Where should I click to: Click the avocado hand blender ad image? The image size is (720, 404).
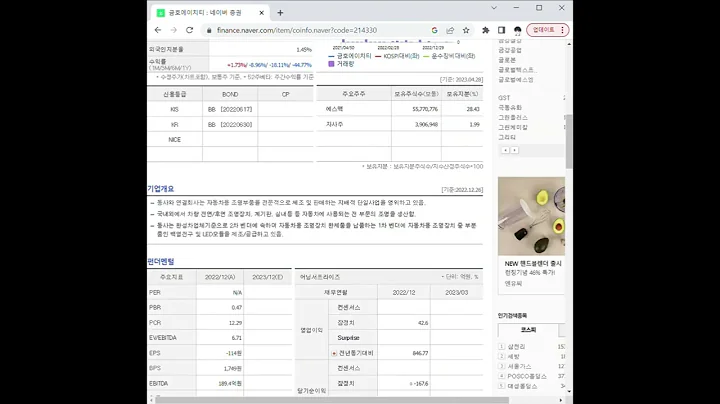point(531,216)
